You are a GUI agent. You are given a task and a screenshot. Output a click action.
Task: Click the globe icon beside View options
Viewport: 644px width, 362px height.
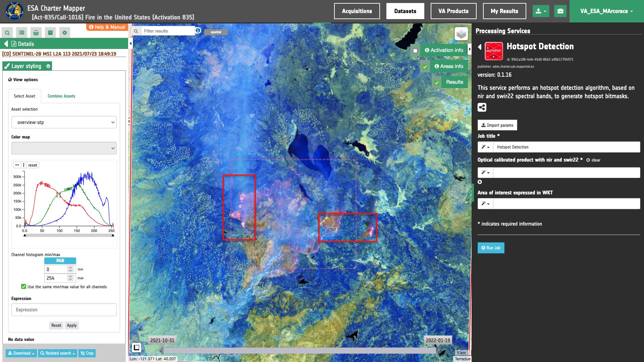pos(10,80)
